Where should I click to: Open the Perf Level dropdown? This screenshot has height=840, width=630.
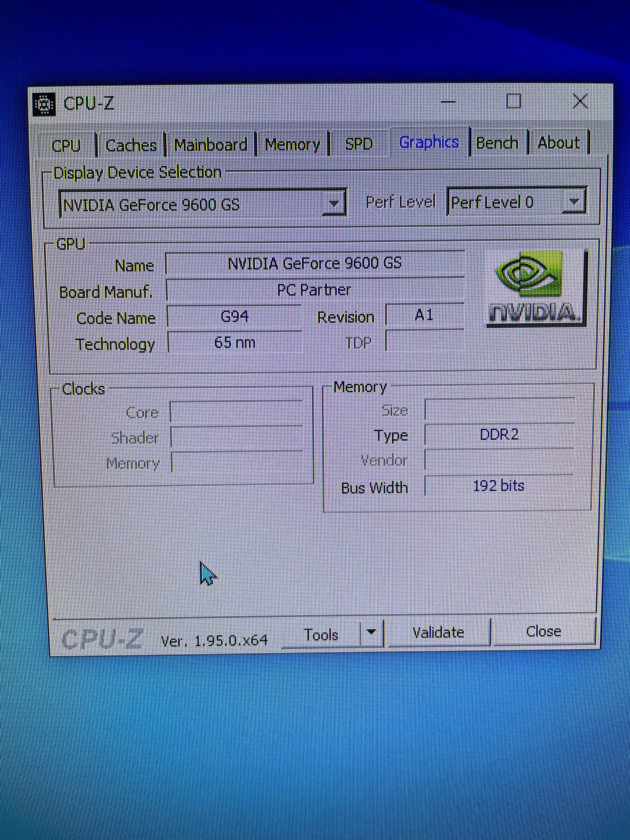click(574, 202)
